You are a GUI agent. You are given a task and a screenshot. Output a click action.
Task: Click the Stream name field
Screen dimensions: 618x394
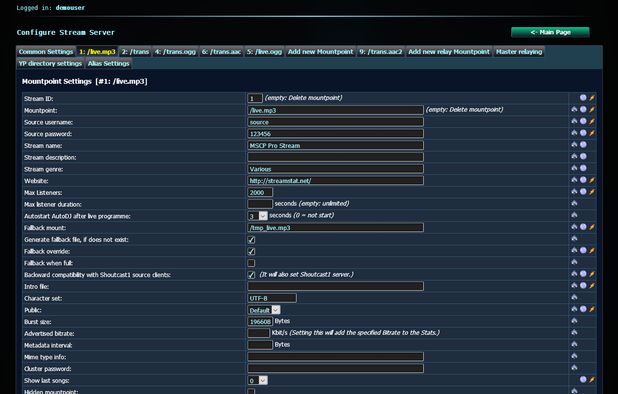pos(335,145)
